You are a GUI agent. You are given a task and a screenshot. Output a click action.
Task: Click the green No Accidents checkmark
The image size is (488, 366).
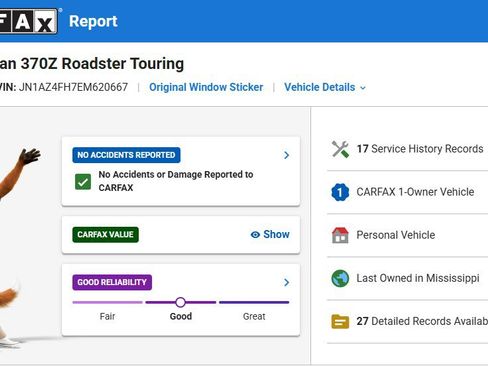[x=83, y=182]
